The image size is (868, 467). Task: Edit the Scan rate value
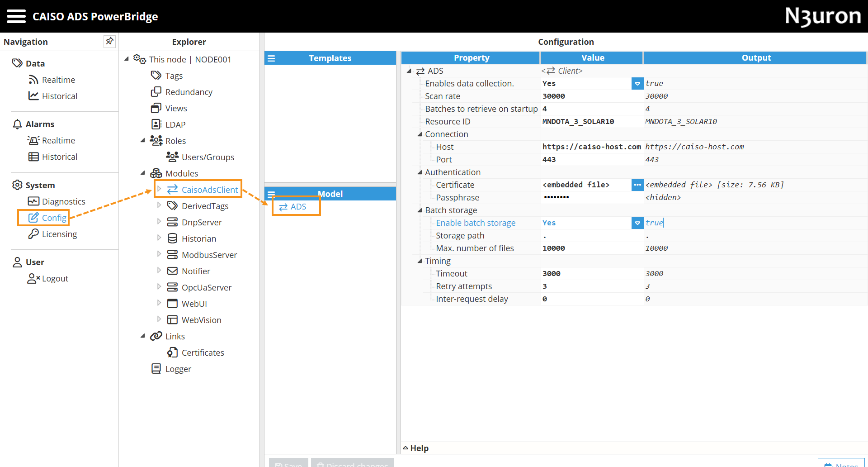tap(592, 96)
